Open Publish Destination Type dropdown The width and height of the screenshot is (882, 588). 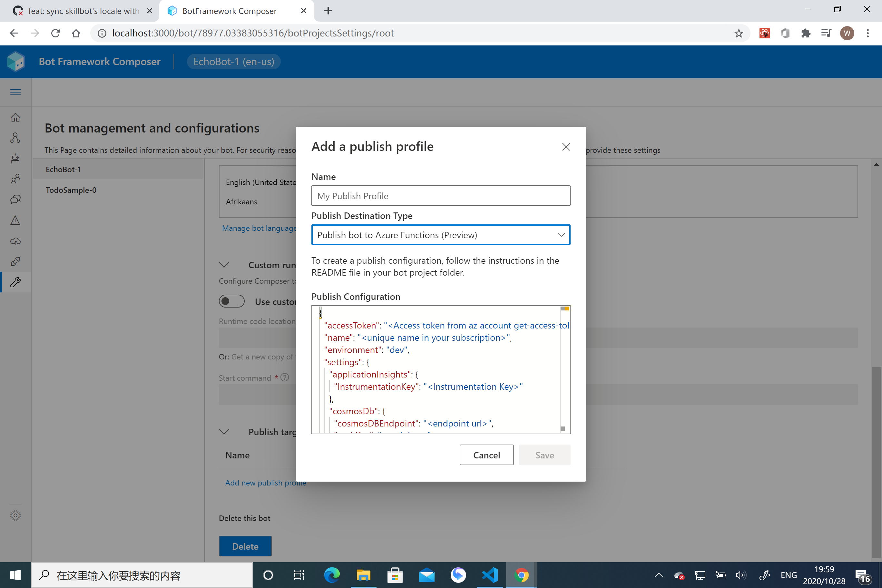[441, 235]
